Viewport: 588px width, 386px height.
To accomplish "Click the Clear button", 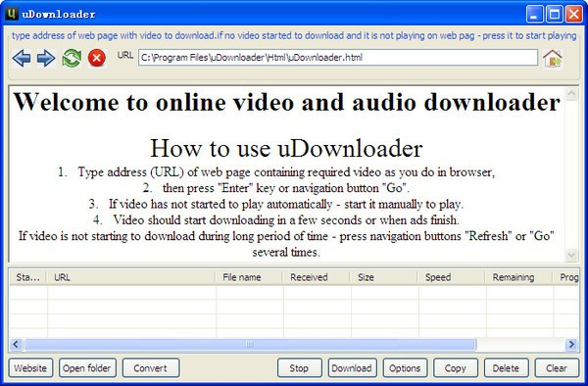I will coord(557,367).
